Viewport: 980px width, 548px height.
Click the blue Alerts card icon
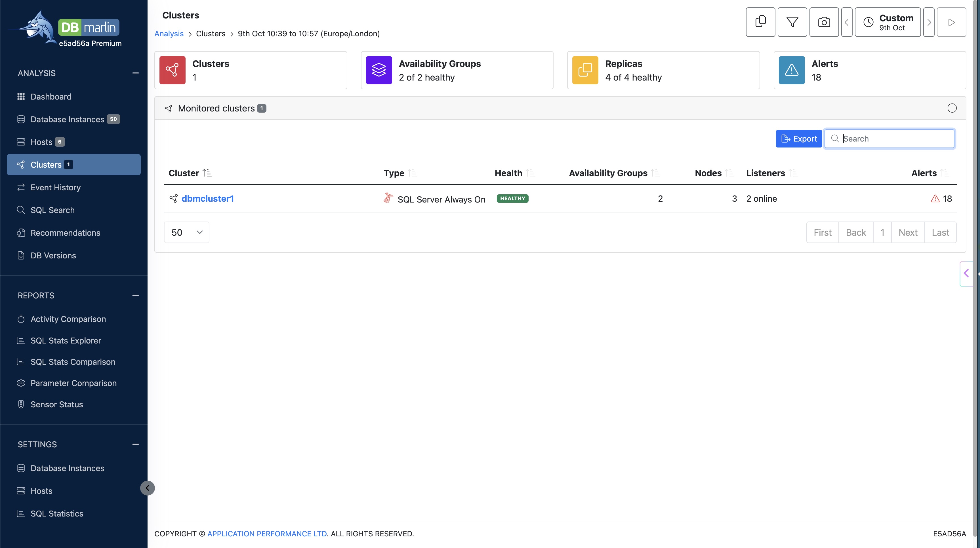click(x=792, y=70)
